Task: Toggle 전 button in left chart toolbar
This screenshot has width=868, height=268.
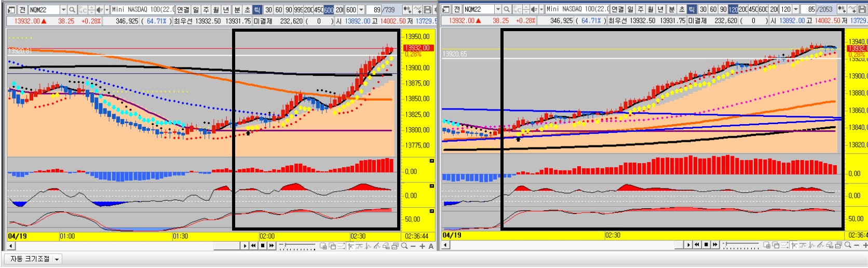Action: click(x=23, y=10)
